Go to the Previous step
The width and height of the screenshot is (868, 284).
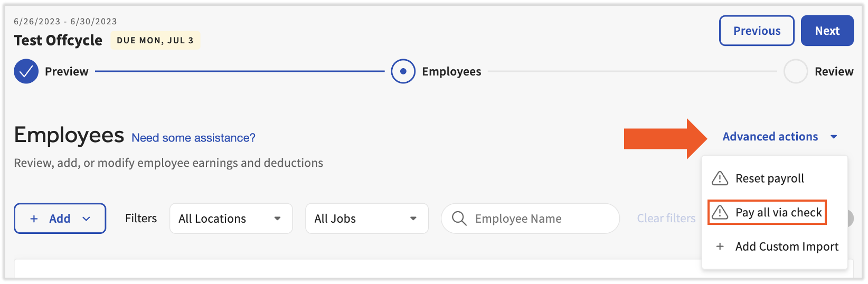[756, 31]
